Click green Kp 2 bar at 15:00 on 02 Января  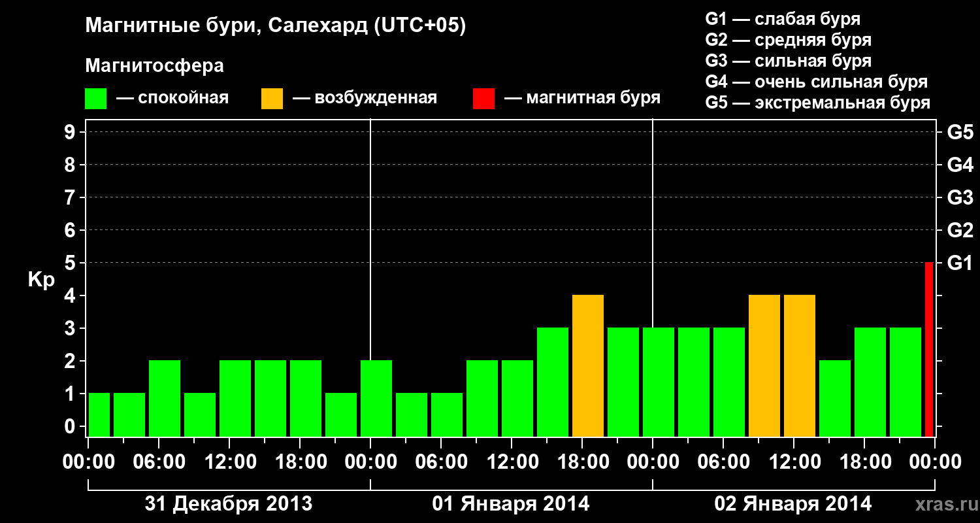(x=835, y=399)
